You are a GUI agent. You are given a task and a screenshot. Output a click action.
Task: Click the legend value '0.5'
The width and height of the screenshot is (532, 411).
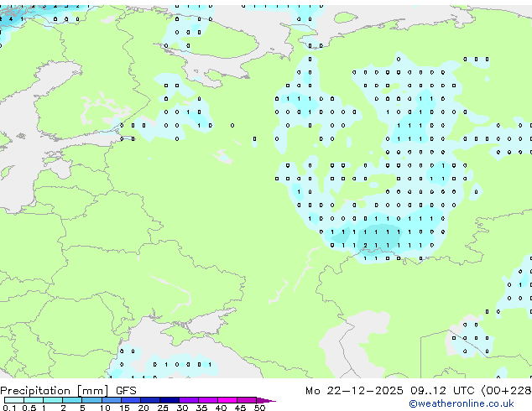pyautogui.click(x=29, y=408)
